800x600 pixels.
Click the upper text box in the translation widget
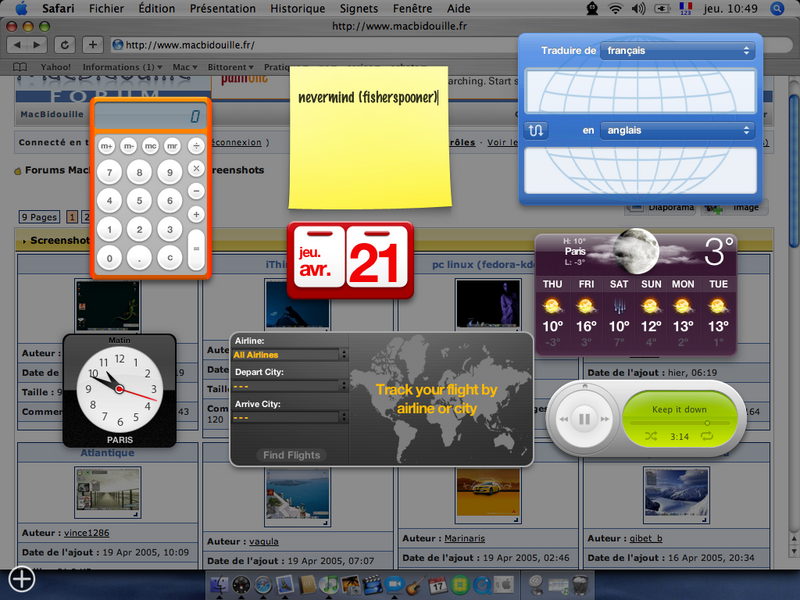click(640, 91)
